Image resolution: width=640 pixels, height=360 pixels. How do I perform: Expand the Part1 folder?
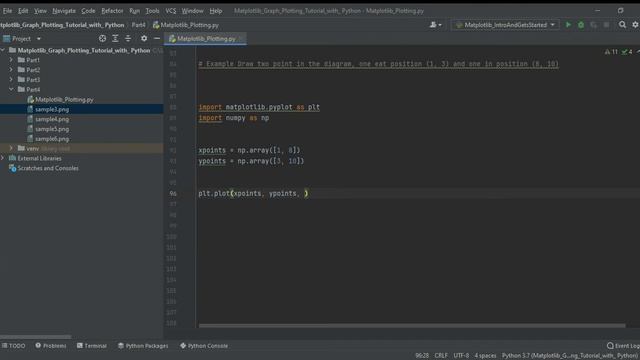(11, 60)
